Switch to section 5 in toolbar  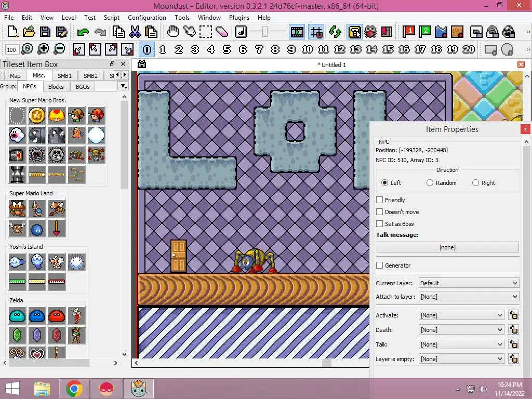tap(227, 49)
